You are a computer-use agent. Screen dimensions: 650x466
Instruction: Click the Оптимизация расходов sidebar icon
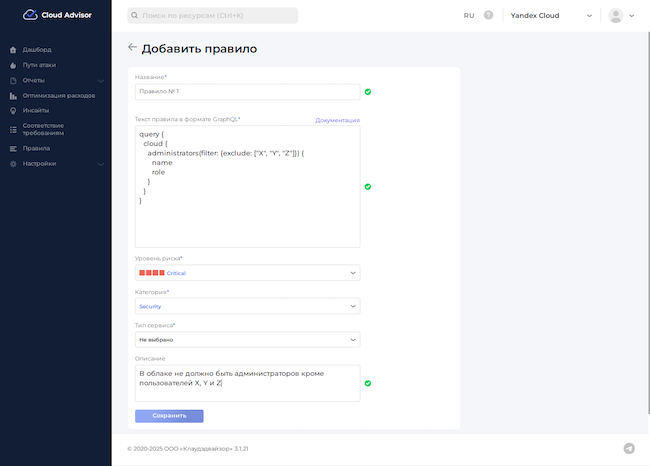tap(13, 95)
